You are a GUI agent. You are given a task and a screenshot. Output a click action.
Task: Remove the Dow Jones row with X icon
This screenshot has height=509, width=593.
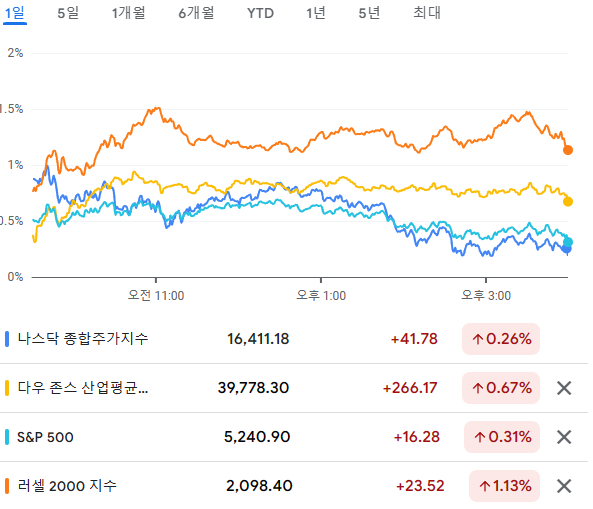click(564, 388)
